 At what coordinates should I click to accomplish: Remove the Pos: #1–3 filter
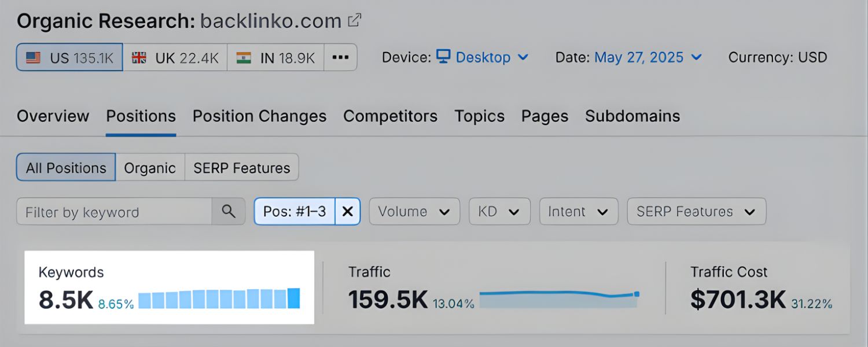347,211
